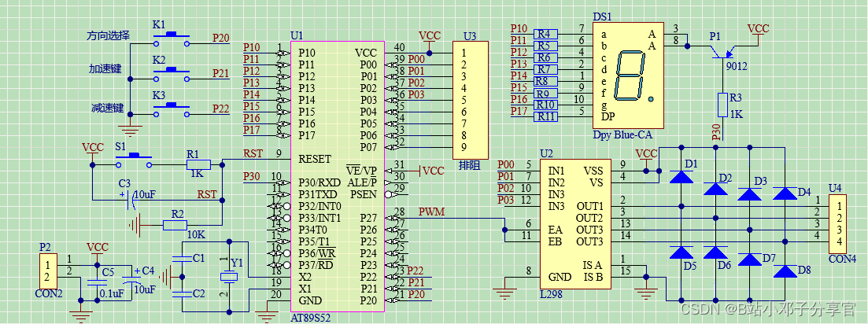The height and width of the screenshot is (324, 868).
Task: Click the 9012 transistor value text
Action: click(737, 66)
